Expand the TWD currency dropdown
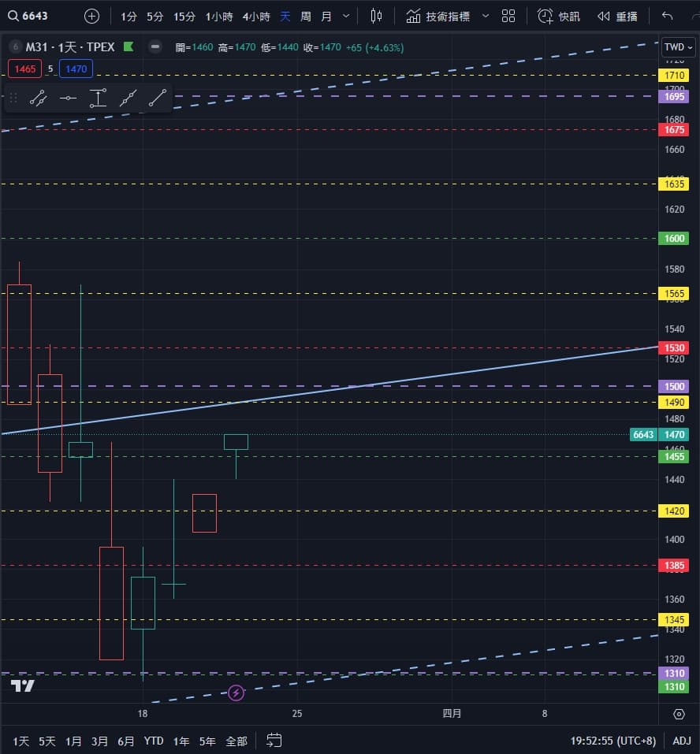The image size is (700, 754). point(678,47)
